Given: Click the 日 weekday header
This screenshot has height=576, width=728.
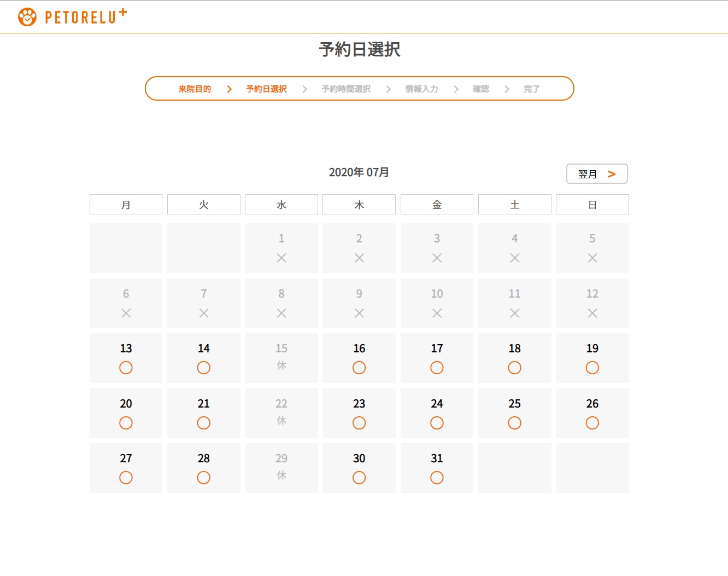Looking at the screenshot, I should pos(592,205).
